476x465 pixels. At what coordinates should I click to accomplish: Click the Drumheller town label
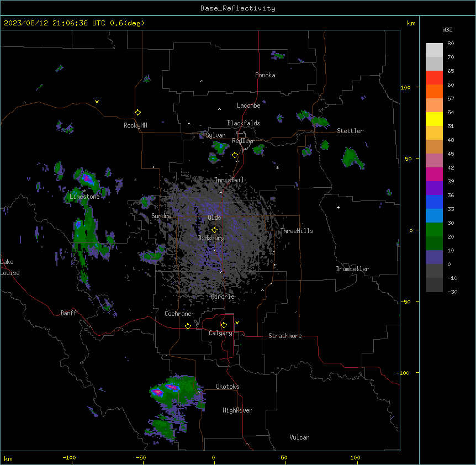pos(352,269)
